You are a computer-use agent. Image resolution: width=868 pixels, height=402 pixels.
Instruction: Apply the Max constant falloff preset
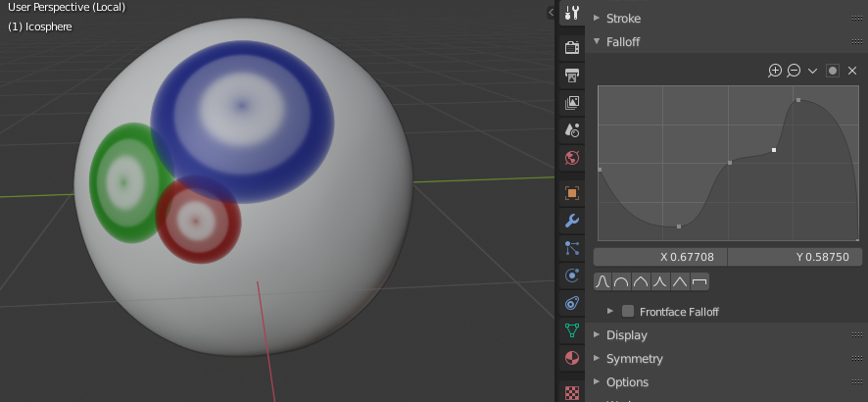click(x=699, y=282)
